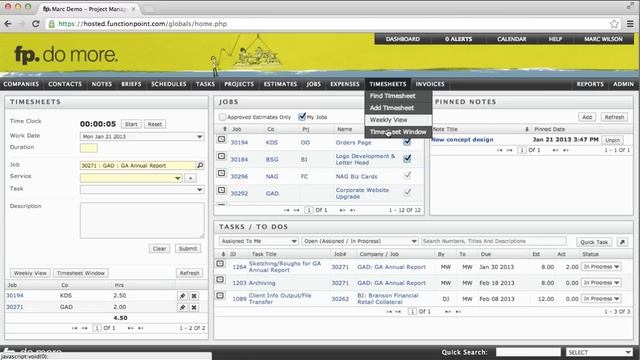Change status dropdown for task 1203
The height and width of the screenshot is (360, 640).
[601, 283]
